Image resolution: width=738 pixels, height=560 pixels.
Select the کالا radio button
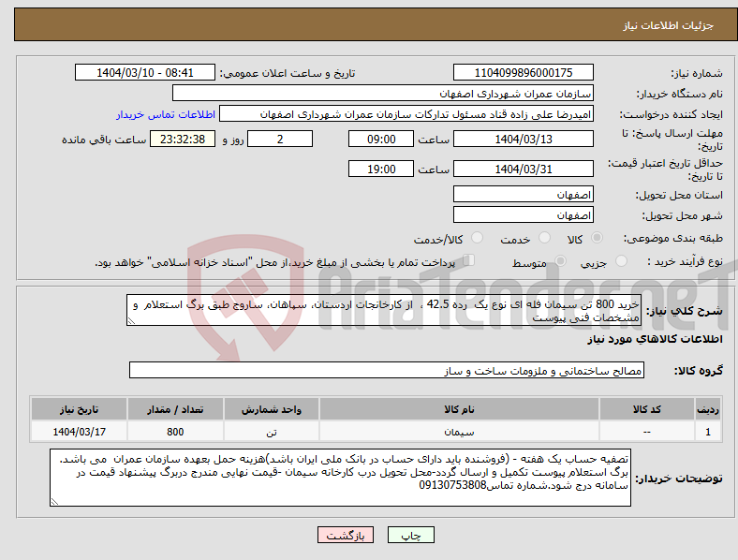(597, 238)
